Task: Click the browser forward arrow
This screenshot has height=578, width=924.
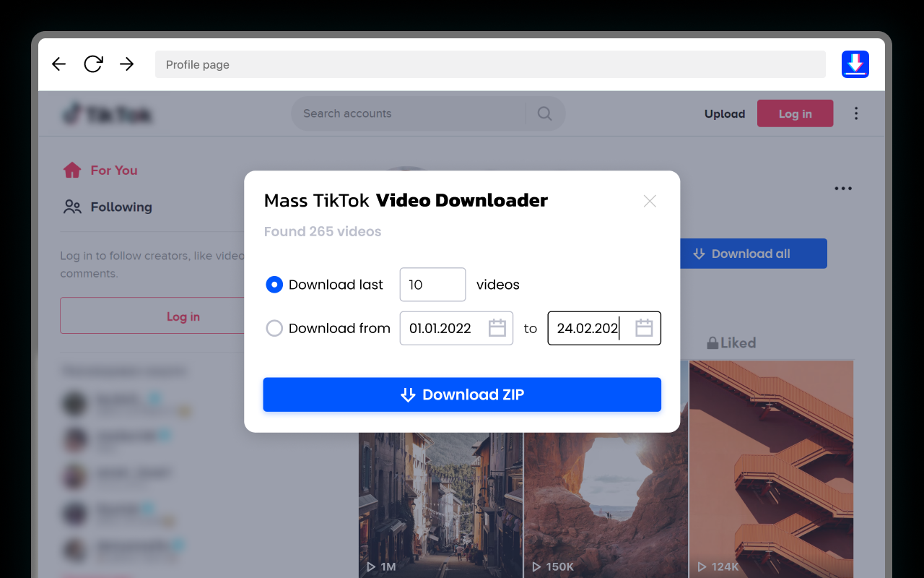Action: point(126,64)
